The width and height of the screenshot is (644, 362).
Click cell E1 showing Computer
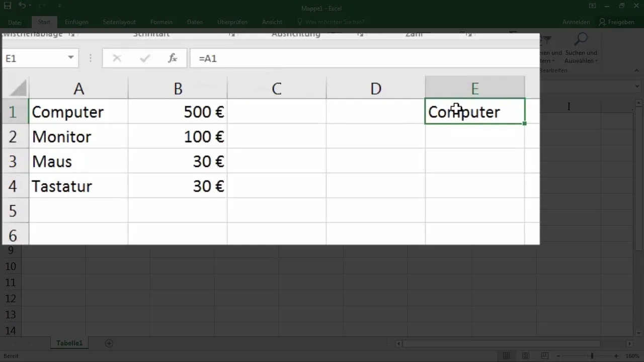point(475,112)
